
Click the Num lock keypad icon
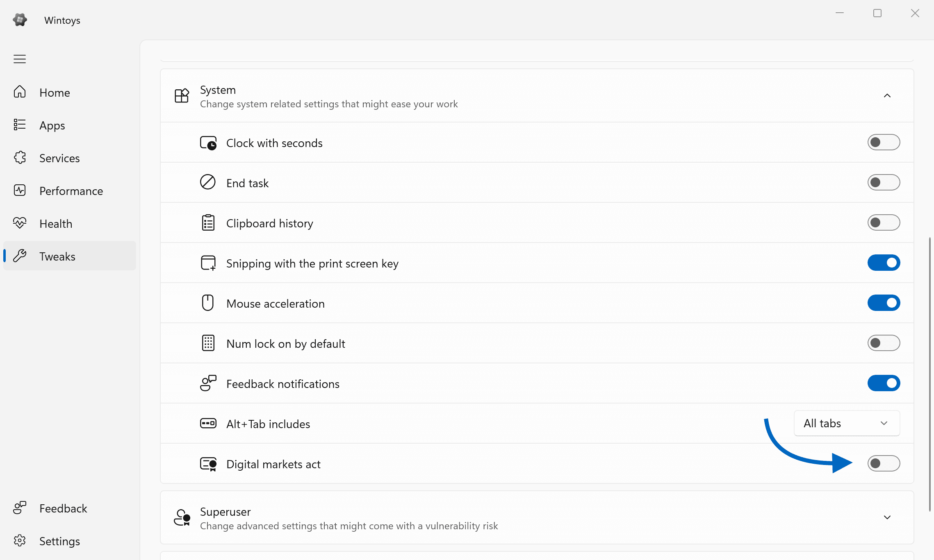tap(208, 343)
